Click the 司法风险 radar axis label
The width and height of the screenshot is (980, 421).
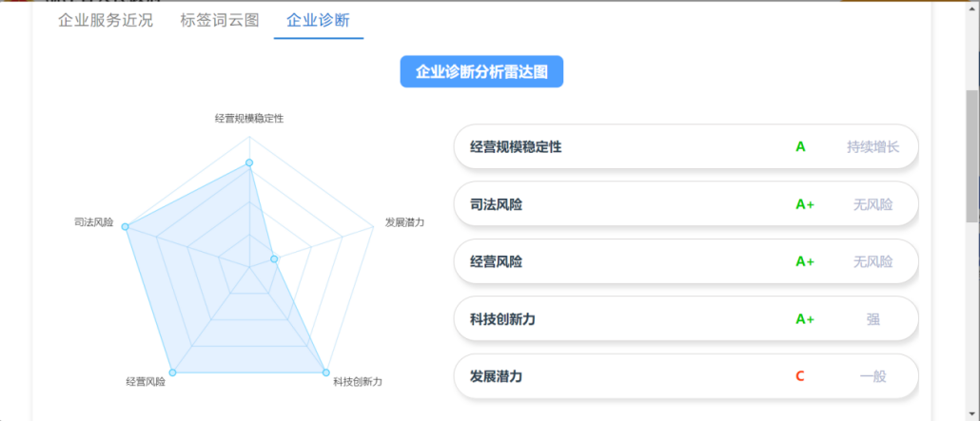click(94, 222)
